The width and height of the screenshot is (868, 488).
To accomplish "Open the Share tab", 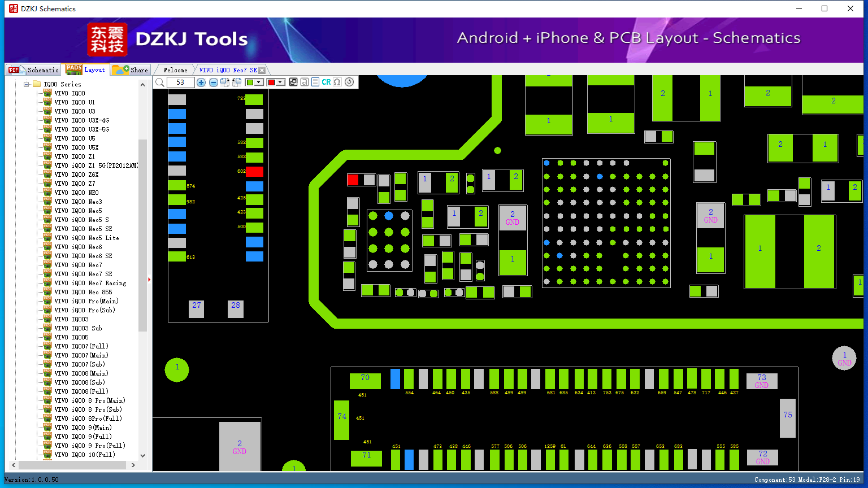I will pos(130,69).
